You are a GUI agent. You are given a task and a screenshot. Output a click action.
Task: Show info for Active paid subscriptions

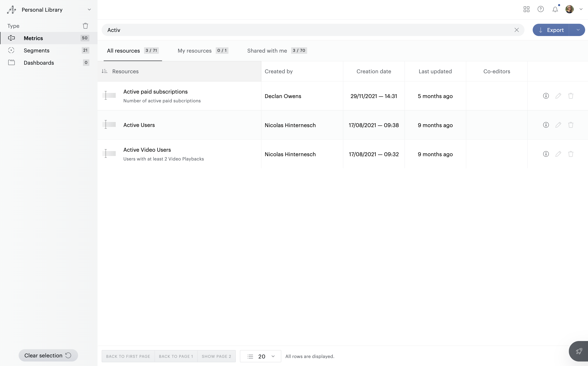(x=546, y=96)
